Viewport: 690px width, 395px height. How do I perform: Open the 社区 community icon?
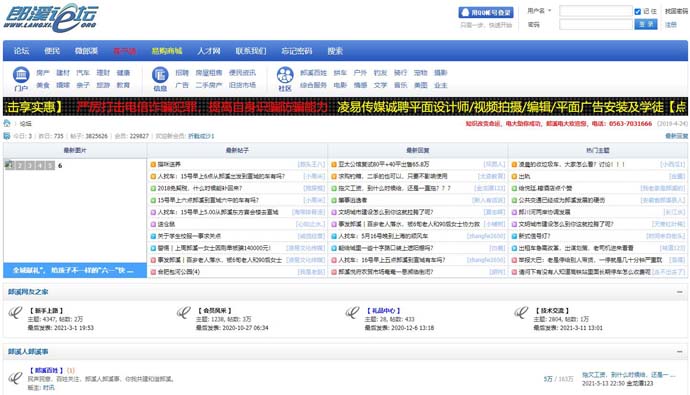[285, 75]
